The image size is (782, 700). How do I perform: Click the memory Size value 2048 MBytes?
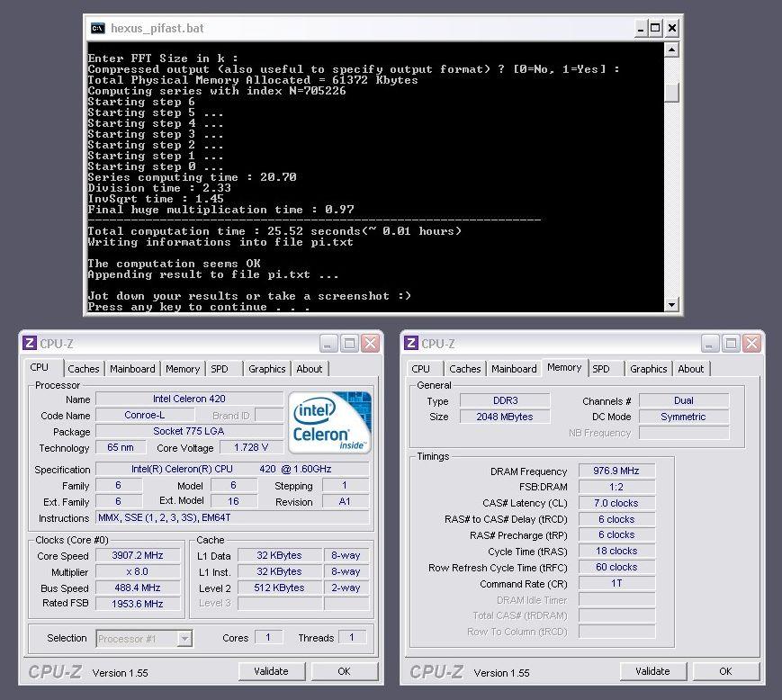click(x=505, y=417)
